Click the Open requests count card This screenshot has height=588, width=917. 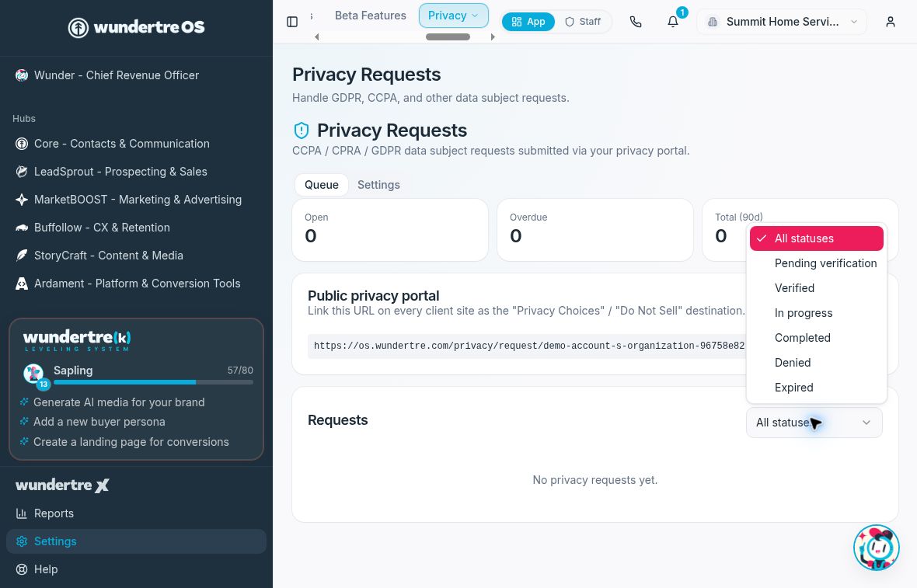coord(390,230)
